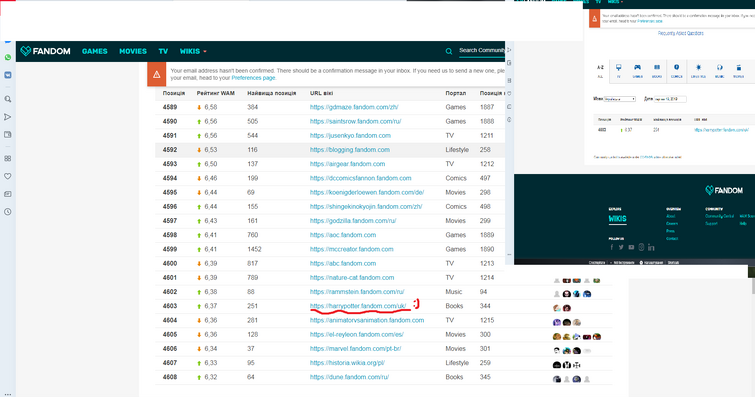
Task: Open Frequently Asked Questions link
Action: [681, 33]
